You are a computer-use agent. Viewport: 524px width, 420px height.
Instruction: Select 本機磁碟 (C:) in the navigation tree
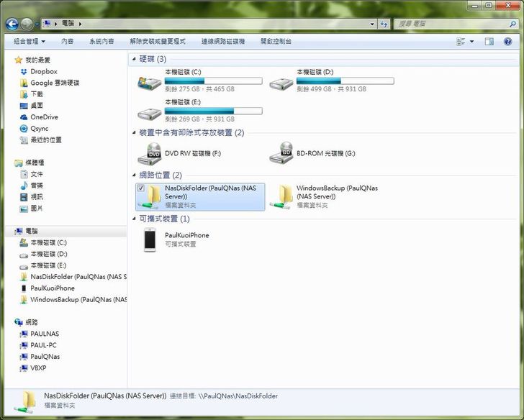48,242
